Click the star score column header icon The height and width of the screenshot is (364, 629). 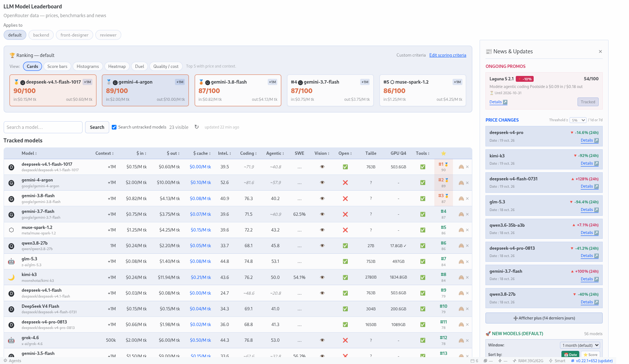click(443, 153)
